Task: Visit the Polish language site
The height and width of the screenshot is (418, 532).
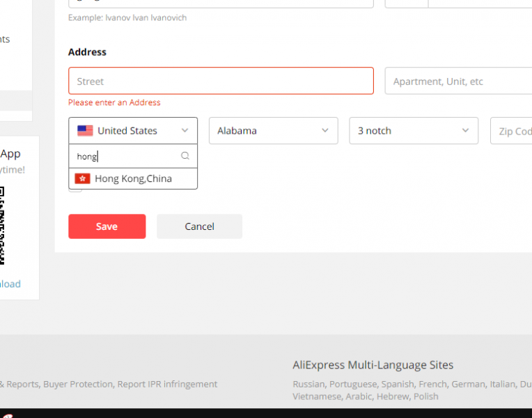Action: click(x=425, y=396)
